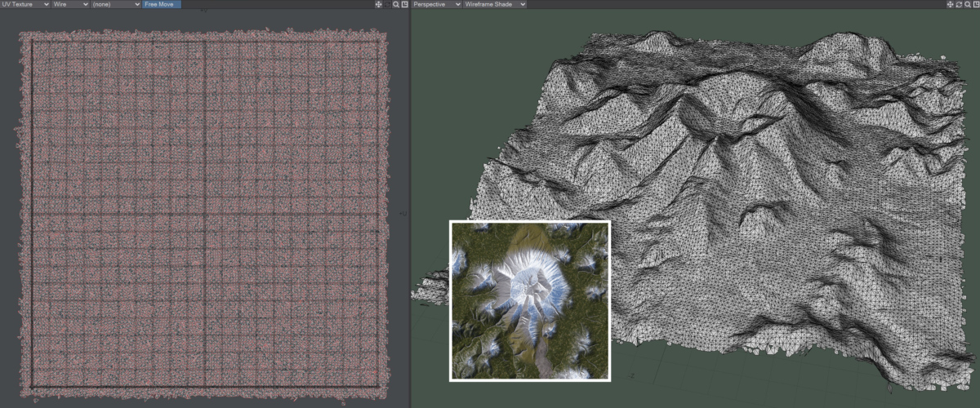Maximize the UV Texture viewport
Viewport: 980px width, 408px height.
tap(404, 4)
